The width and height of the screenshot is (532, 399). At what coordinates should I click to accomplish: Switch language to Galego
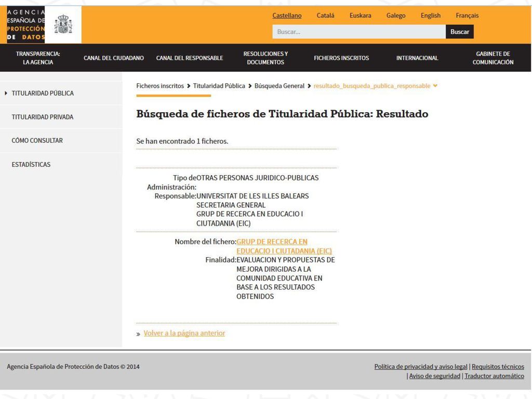pyautogui.click(x=396, y=16)
